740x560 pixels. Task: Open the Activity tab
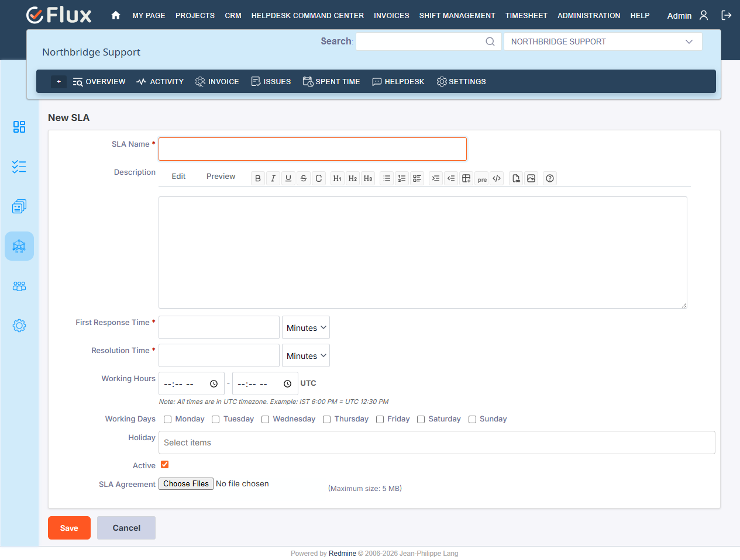pos(160,82)
